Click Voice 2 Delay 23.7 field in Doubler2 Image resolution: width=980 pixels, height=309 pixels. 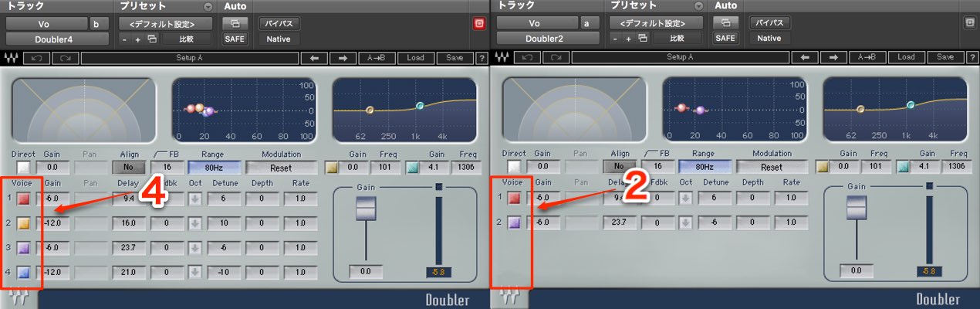(619, 223)
